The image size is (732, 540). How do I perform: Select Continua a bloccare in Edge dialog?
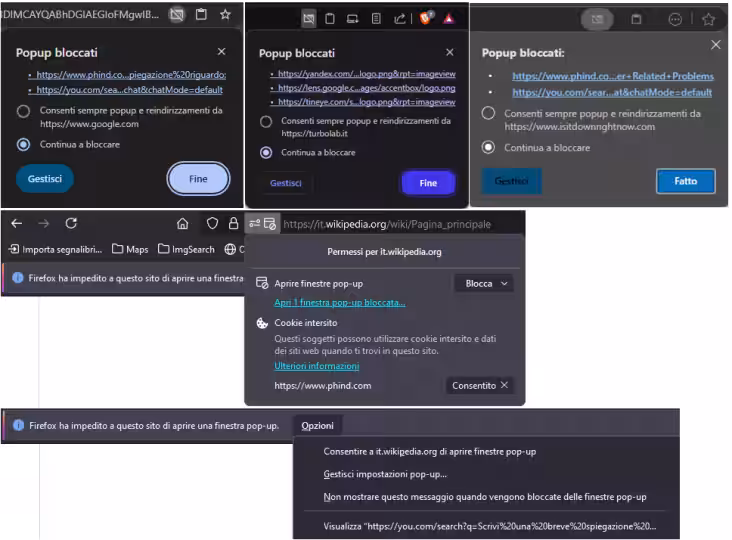(x=488, y=147)
